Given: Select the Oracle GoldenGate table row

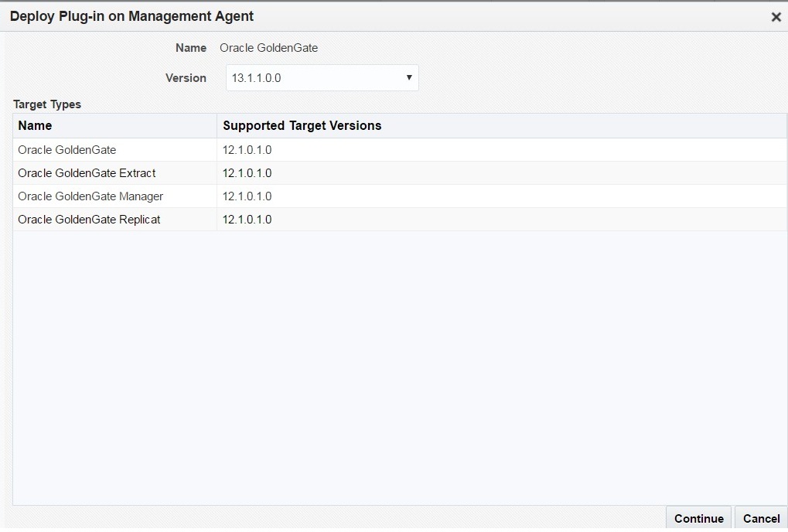Looking at the screenshot, I should [67, 150].
